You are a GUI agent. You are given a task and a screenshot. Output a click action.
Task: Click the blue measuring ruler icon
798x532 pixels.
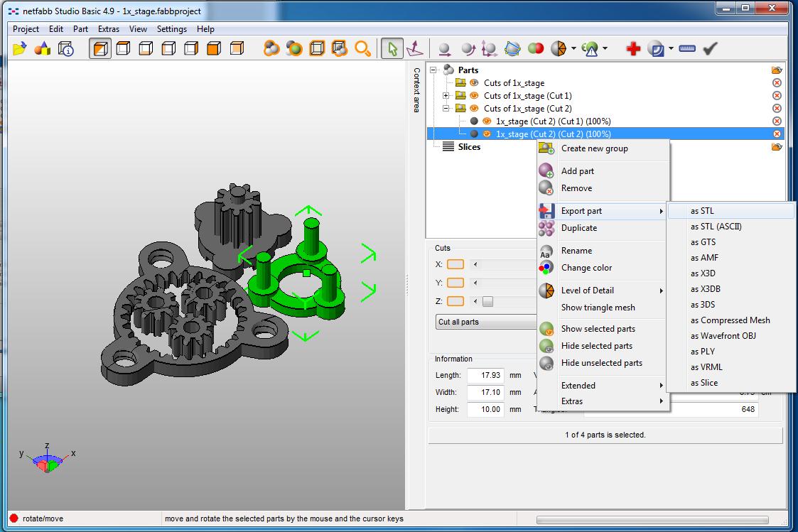tap(687, 49)
